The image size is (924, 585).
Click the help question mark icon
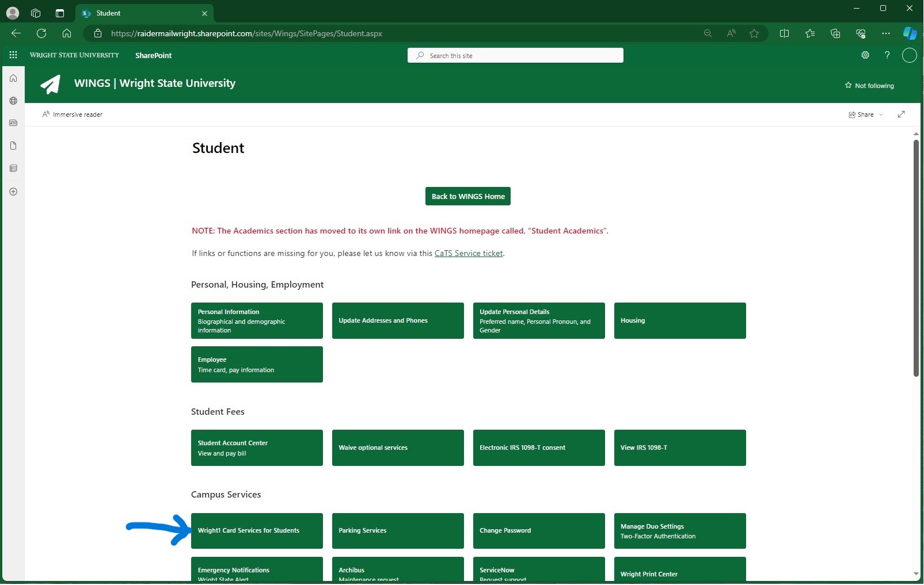point(887,55)
